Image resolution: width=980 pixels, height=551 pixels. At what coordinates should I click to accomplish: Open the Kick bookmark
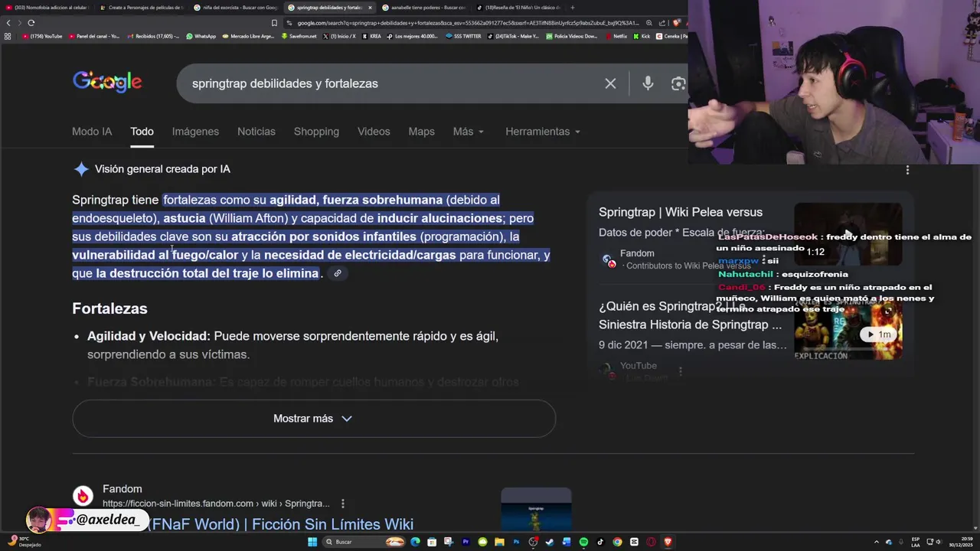(x=642, y=36)
